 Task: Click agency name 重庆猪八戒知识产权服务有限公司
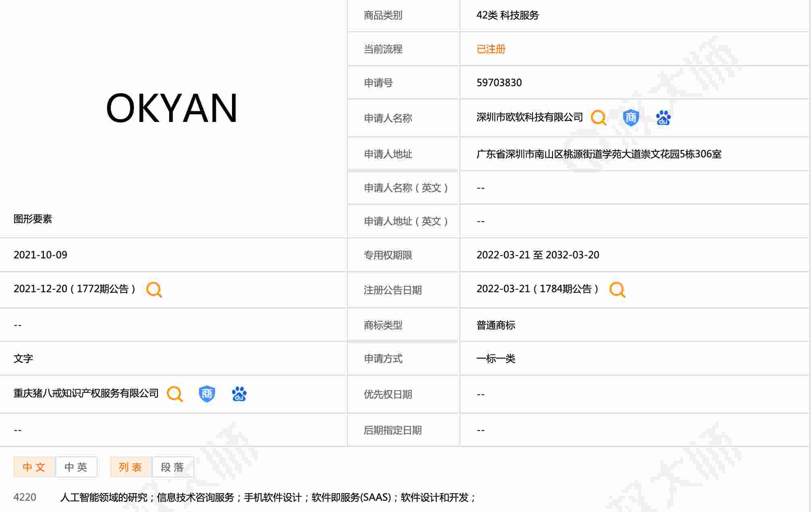pos(86,393)
